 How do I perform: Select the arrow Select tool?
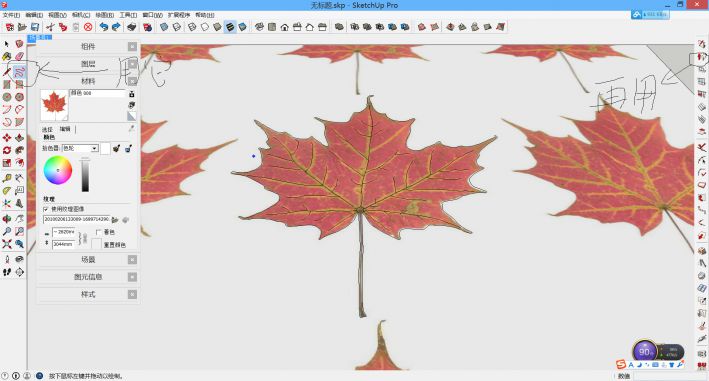(x=6, y=44)
